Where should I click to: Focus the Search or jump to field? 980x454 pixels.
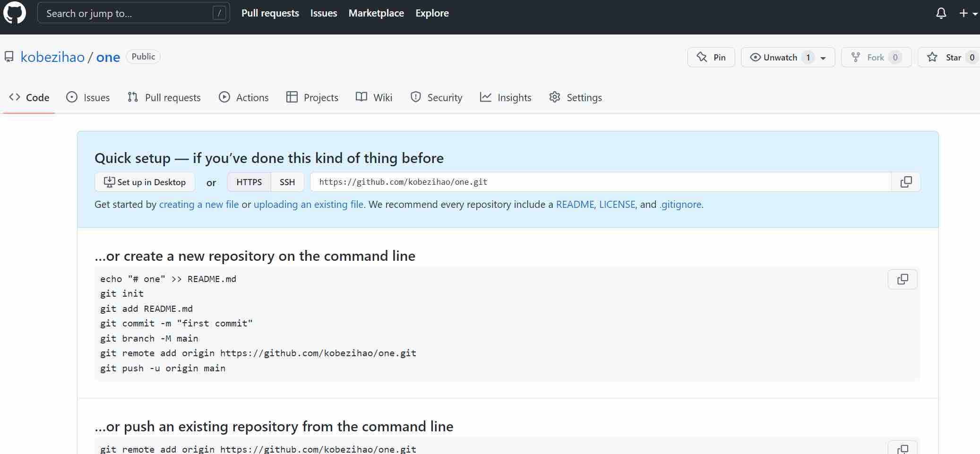128,13
